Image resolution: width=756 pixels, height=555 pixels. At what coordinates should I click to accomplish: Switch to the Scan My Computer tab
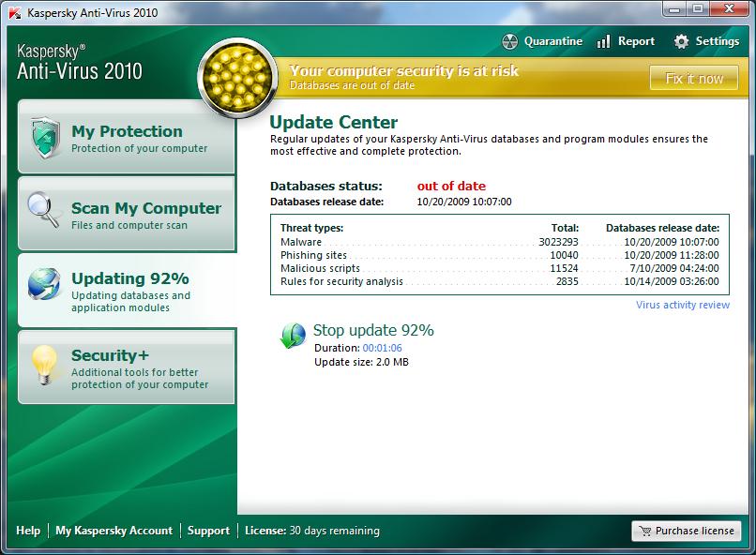127,214
